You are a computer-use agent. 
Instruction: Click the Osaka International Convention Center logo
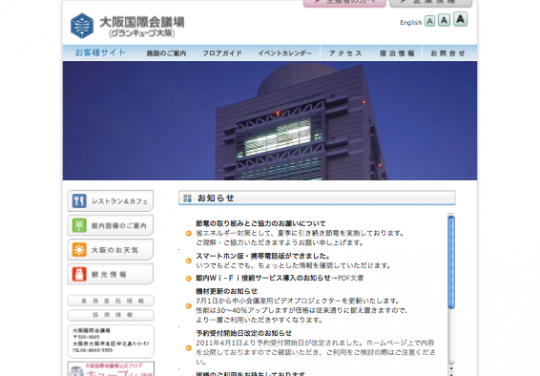pyautogui.click(x=127, y=26)
